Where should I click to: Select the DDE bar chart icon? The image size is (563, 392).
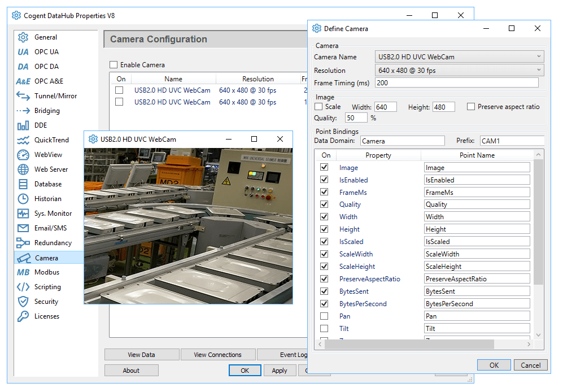click(x=23, y=125)
